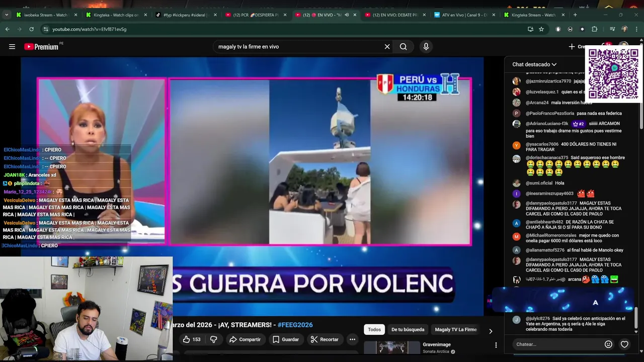Click @alianamattof5276 chat username

[545, 250]
